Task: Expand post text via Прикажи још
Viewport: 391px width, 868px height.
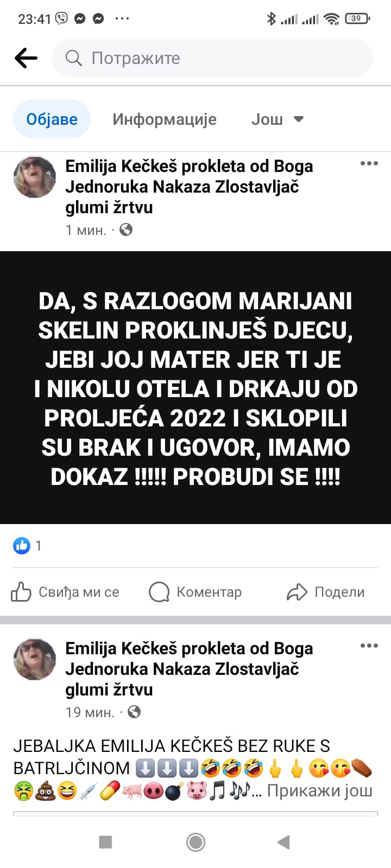Action: click(x=319, y=791)
